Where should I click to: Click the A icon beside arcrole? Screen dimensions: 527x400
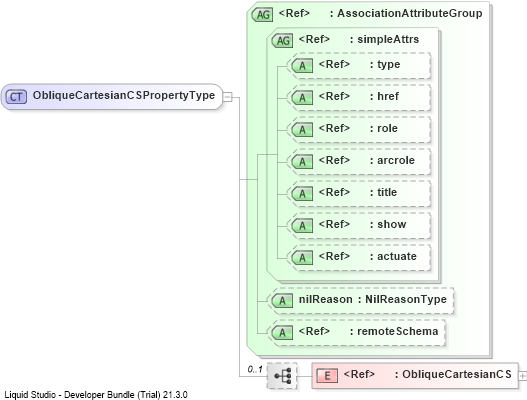[x=302, y=161]
